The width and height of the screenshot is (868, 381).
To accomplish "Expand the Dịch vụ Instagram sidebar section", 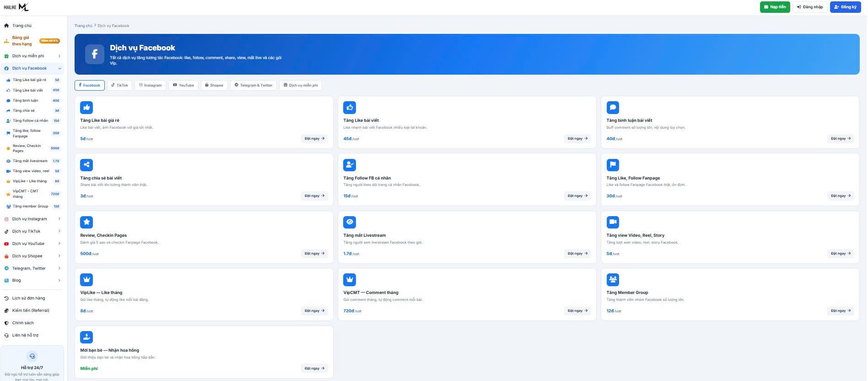I will tap(32, 219).
